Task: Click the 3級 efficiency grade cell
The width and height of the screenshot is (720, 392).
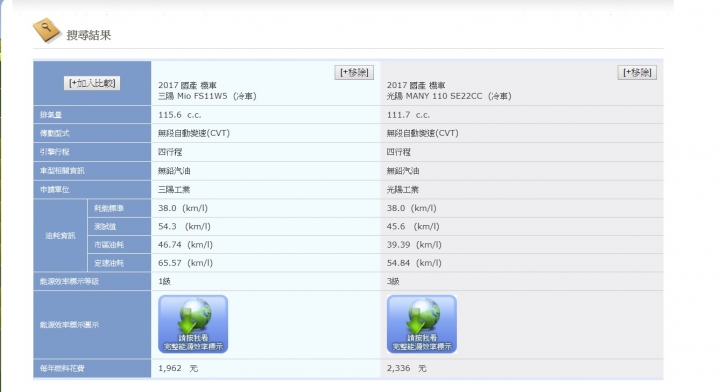Action: [522, 281]
